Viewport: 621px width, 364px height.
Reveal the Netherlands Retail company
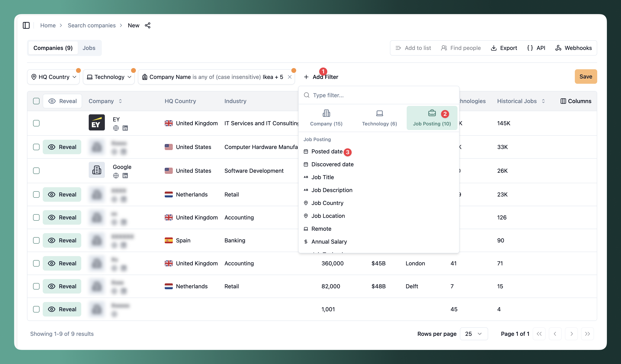point(62,194)
